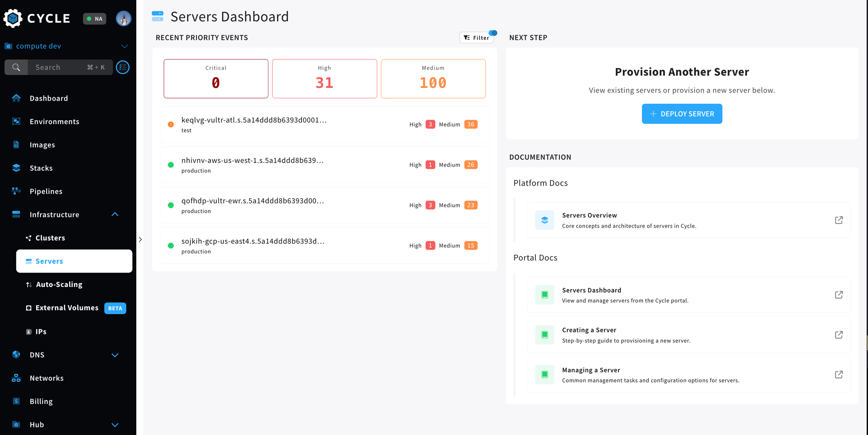Click the Servers Dashboard header icon
The image size is (868, 435).
coord(158,16)
